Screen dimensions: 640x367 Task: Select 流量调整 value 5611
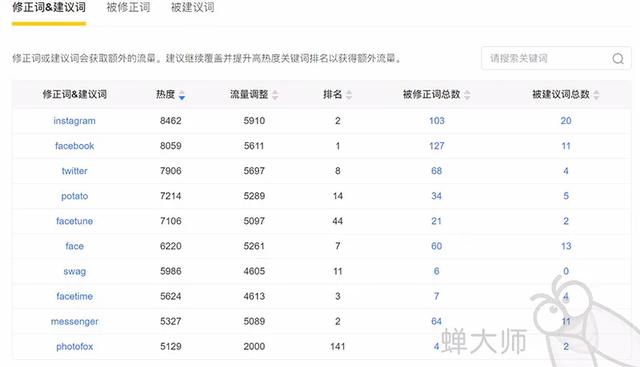(x=254, y=146)
